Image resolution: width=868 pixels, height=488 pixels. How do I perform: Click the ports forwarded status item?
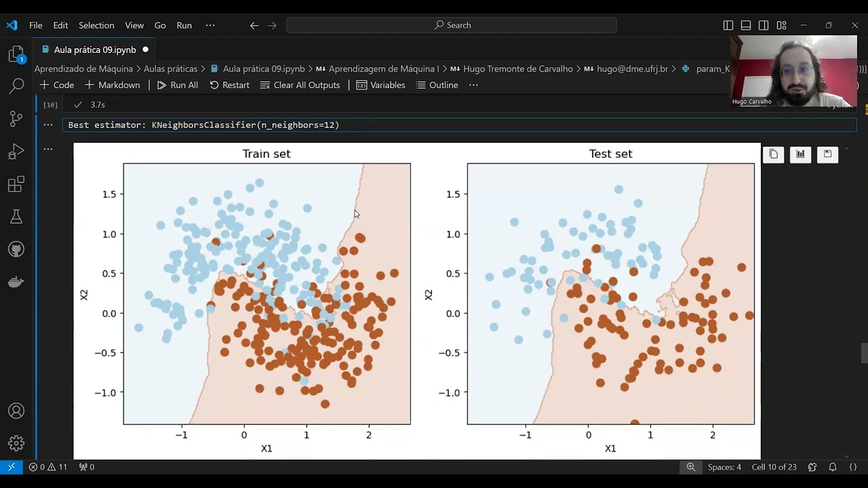(x=87, y=467)
